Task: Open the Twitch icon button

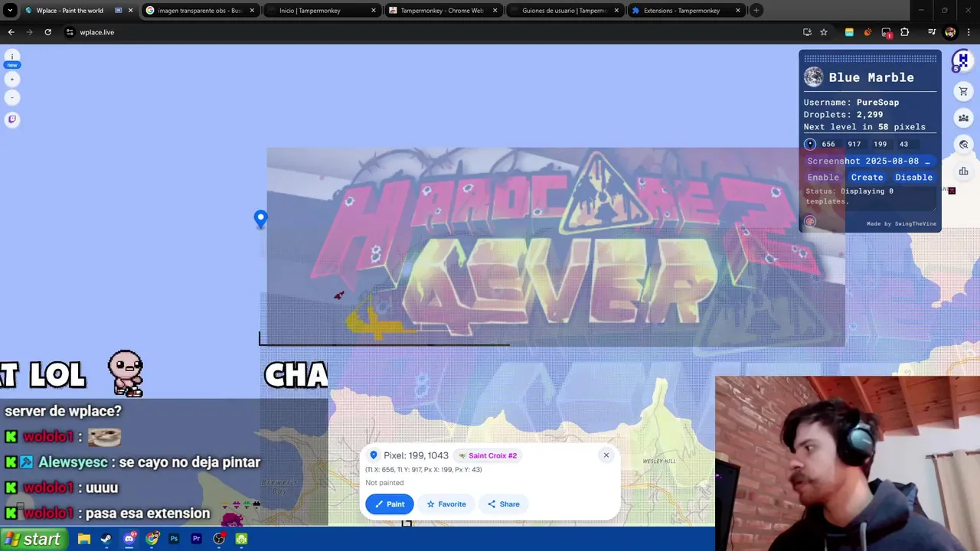Action: [12, 119]
